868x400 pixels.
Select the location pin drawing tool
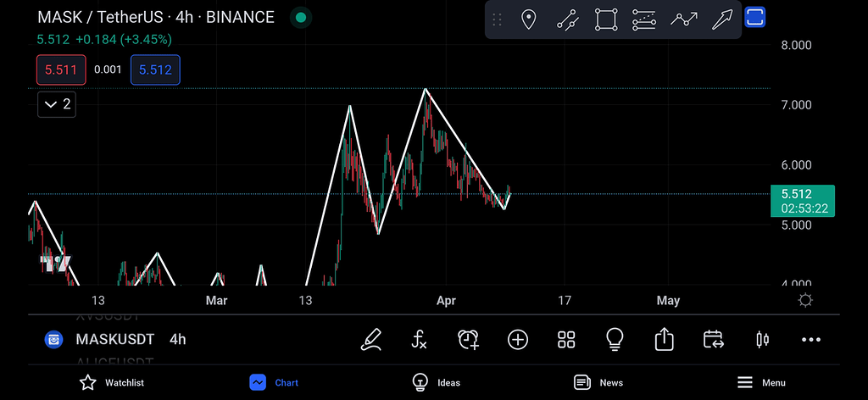click(528, 19)
